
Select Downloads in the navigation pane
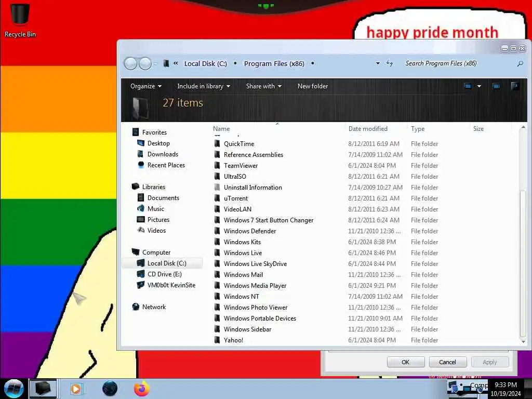pos(163,154)
